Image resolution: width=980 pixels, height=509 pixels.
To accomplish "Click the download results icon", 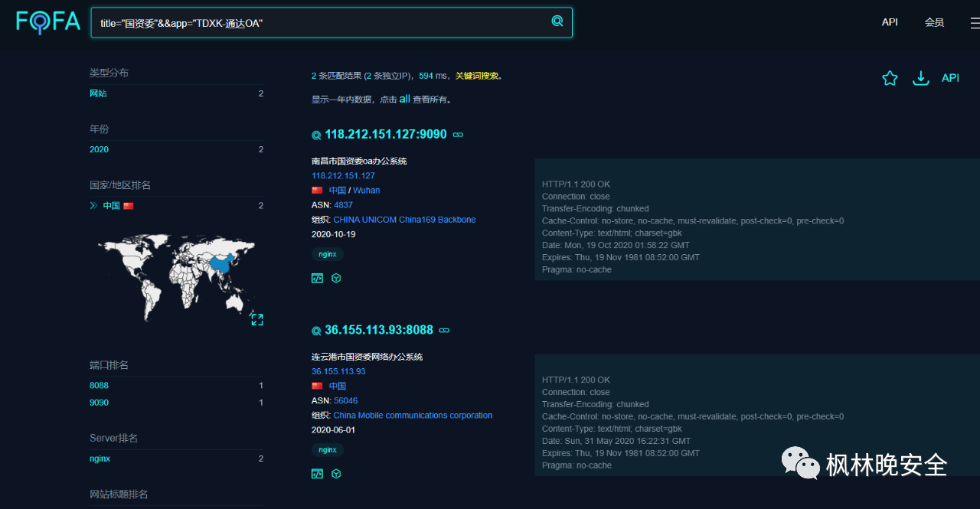I will click(x=921, y=78).
